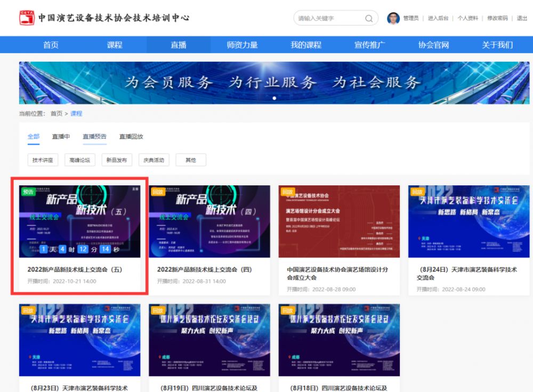Focus the keyword search input field

pyautogui.click(x=336, y=18)
